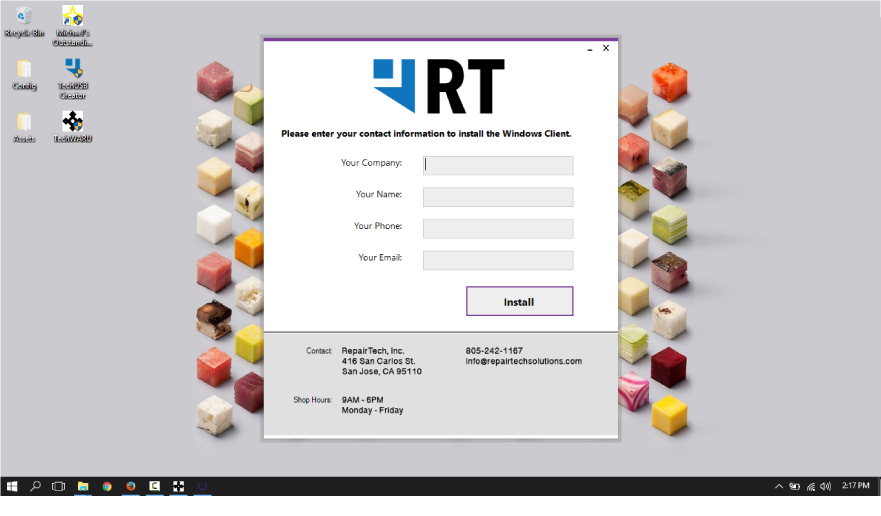Open the Windows Start menu
This screenshot has height=516, width=881.
tap(12, 486)
